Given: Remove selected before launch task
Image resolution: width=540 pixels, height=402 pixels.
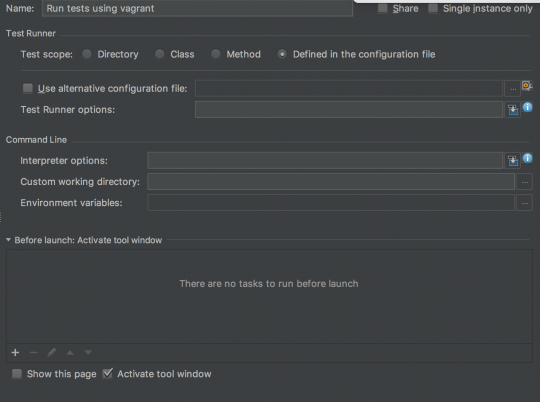Looking at the screenshot, I should coord(33,352).
